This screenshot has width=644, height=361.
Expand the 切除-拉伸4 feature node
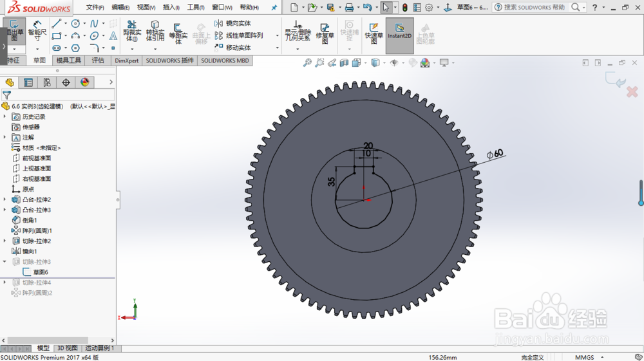click(x=5, y=282)
